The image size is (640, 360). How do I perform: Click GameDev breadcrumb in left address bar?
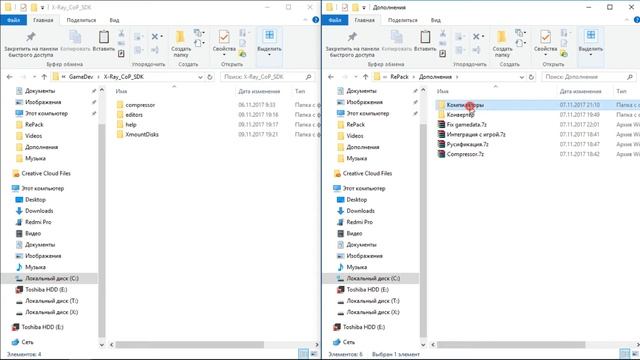[x=81, y=77]
